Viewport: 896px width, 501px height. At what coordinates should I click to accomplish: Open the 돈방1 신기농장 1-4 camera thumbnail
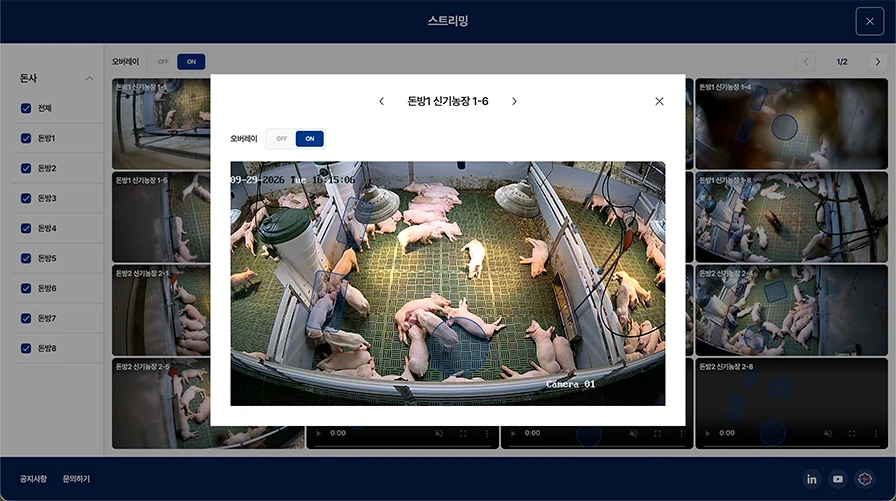(x=791, y=124)
